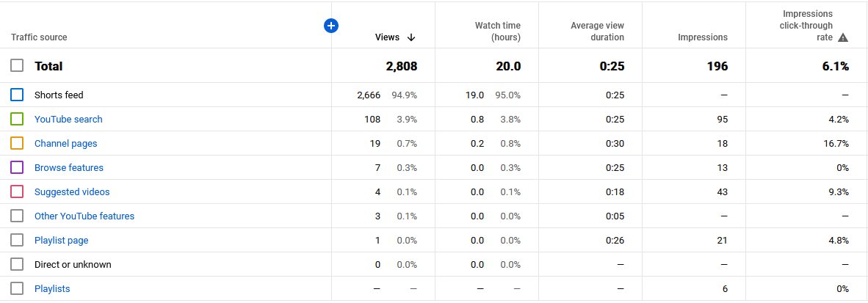Open the Suggested videos link
The height and width of the screenshot is (303, 868).
click(72, 192)
